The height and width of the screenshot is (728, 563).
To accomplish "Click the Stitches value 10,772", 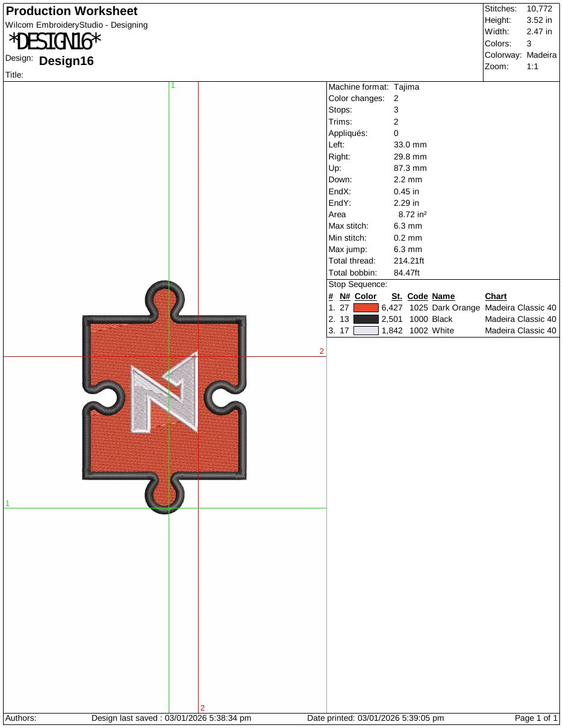I will pos(540,9).
